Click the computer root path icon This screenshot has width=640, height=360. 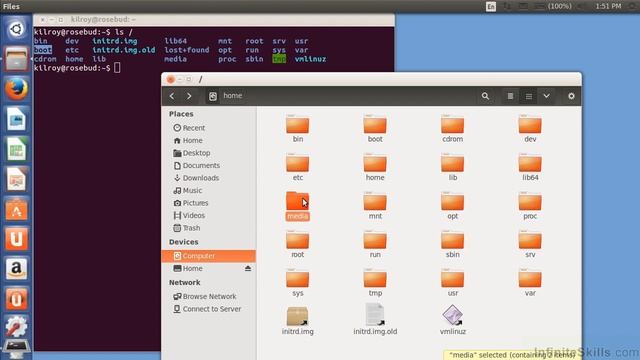(213, 96)
